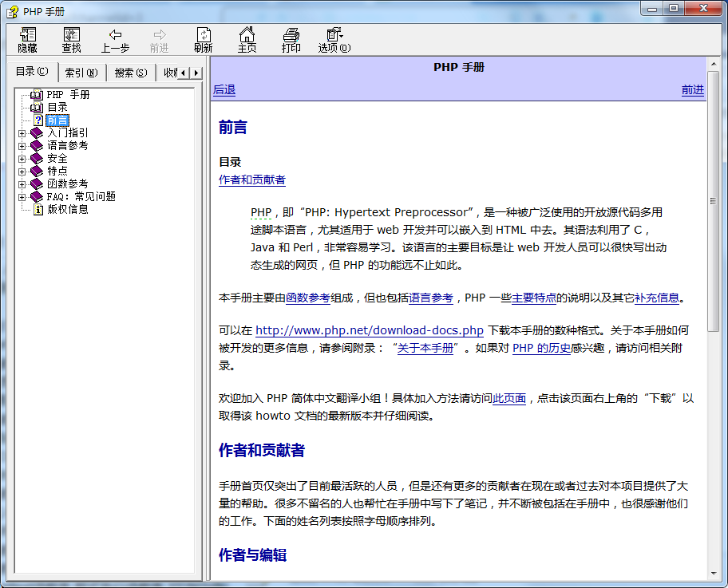
Task: Click the 查找 toolbar icon
Action: (x=71, y=39)
